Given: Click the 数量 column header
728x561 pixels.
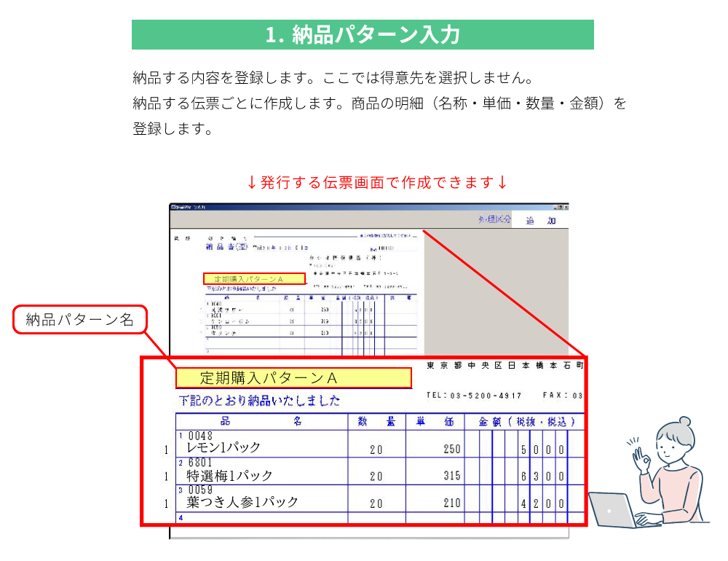Looking at the screenshot, I should (x=376, y=421).
